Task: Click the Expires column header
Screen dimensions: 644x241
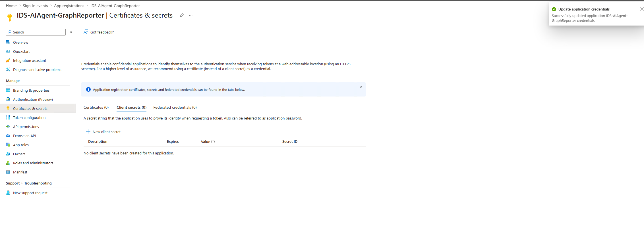Action: pos(173,141)
